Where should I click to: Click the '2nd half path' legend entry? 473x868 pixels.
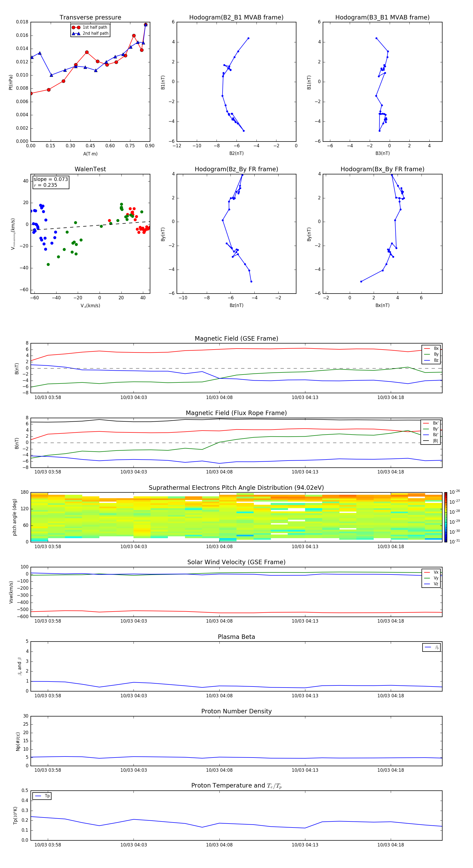pyautogui.click(x=90, y=33)
